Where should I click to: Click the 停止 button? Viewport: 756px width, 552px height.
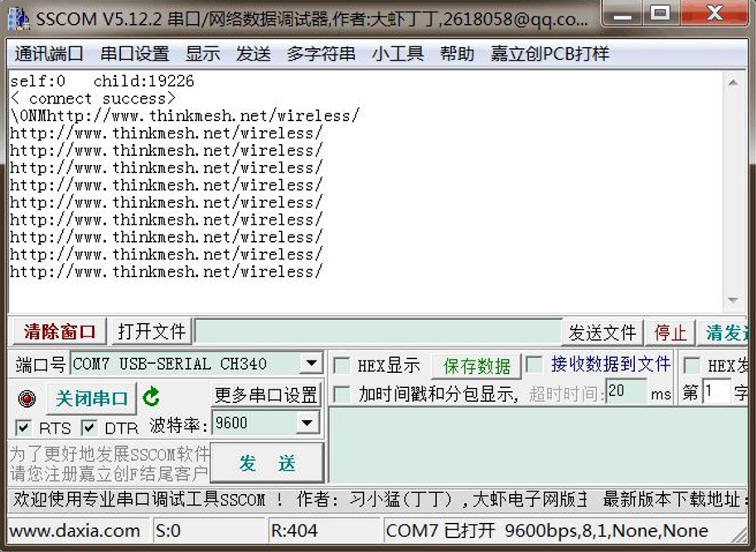[670, 332]
